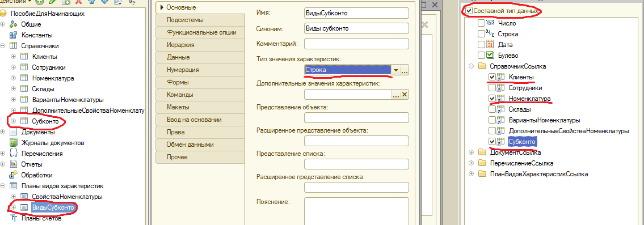This screenshot has width=644, height=225.
Task: Click the Планы счетов icon
Action: [x=13, y=218]
